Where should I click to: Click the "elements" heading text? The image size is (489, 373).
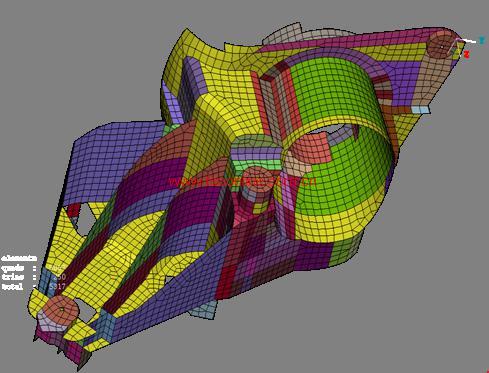(x=19, y=258)
